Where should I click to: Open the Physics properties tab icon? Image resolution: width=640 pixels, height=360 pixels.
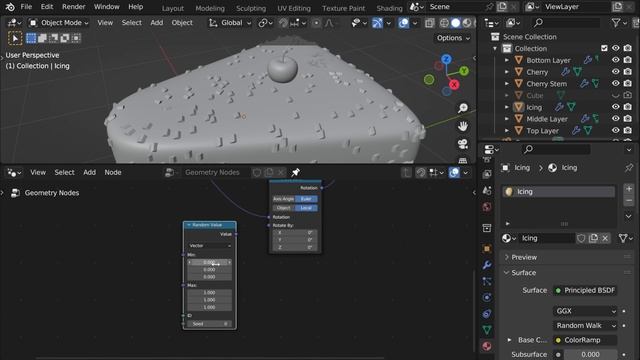487,297
